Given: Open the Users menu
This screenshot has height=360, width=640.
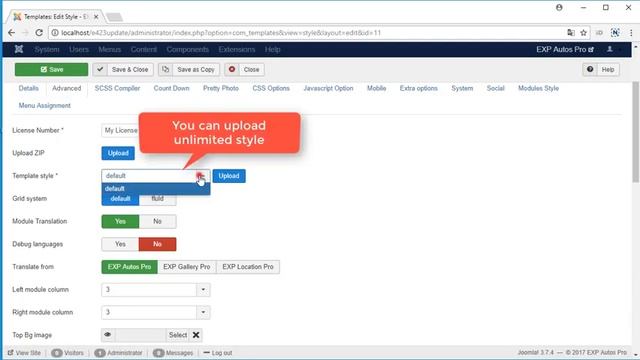Looking at the screenshot, I should (79, 49).
